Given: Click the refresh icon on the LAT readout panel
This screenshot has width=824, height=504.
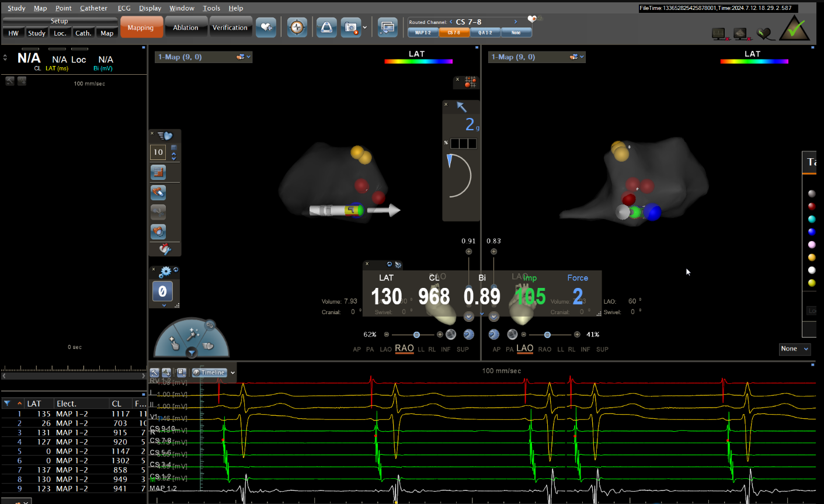Looking at the screenshot, I should tap(390, 265).
